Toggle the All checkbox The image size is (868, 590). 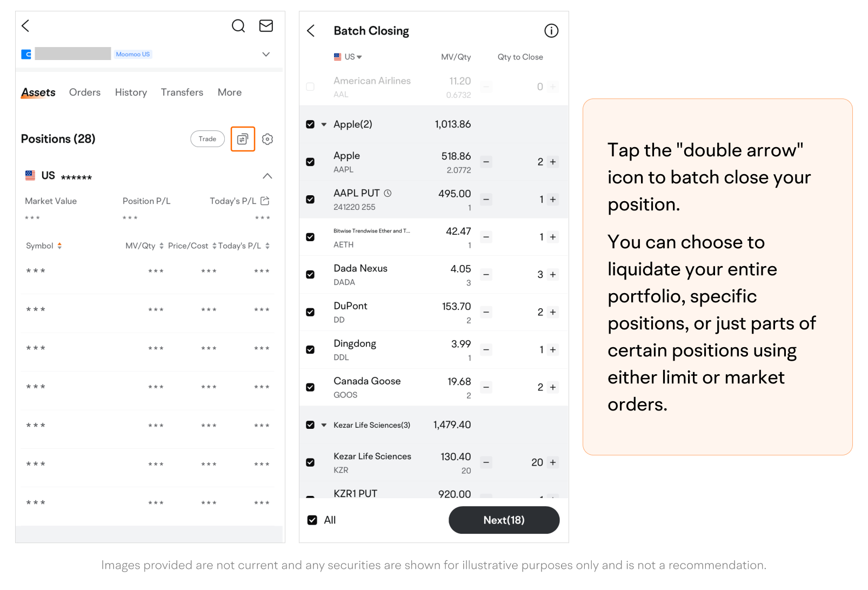click(312, 520)
